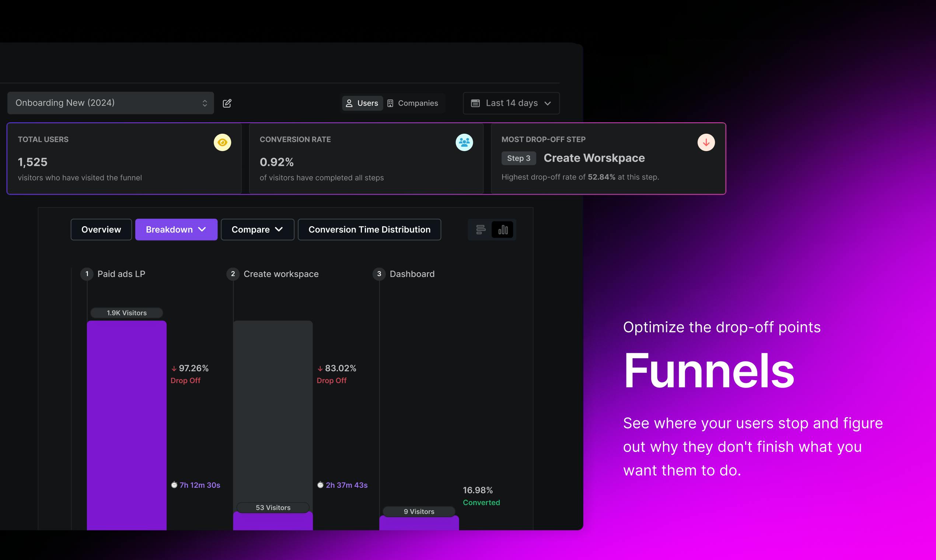This screenshot has width=936, height=560.
Task: Click the step number 2 circle
Action: coord(233,274)
